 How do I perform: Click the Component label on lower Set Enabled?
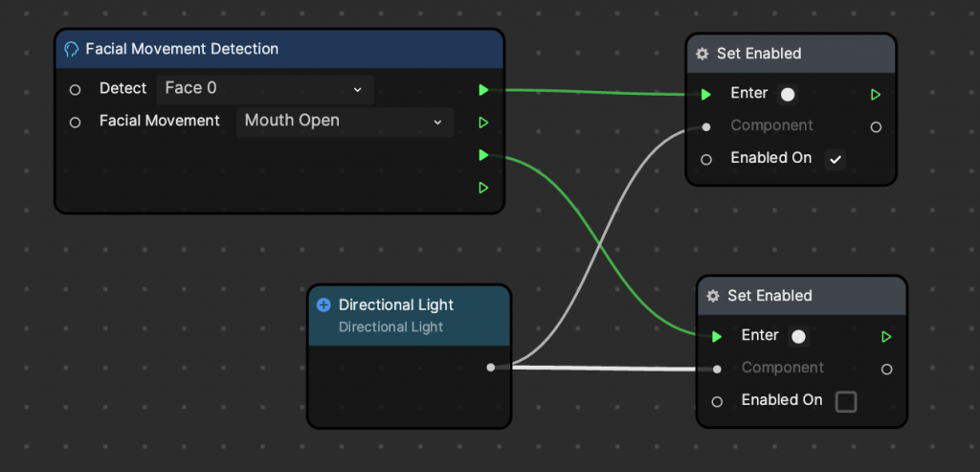pyautogui.click(x=783, y=368)
